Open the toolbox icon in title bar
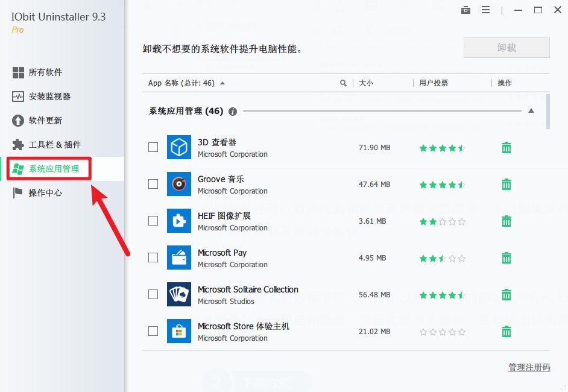The width and height of the screenshot is (568, 392). pyautogui.click(x=465, y=10)
